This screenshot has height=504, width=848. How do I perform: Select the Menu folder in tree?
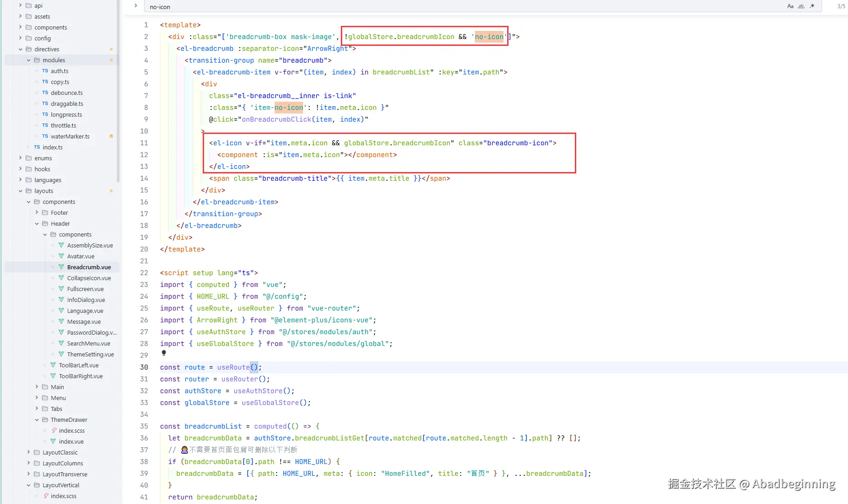coord(58,398)
